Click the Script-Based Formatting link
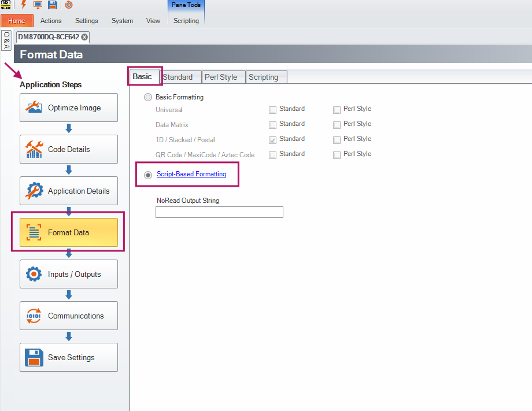532x411 pixels. coord(191,174)
